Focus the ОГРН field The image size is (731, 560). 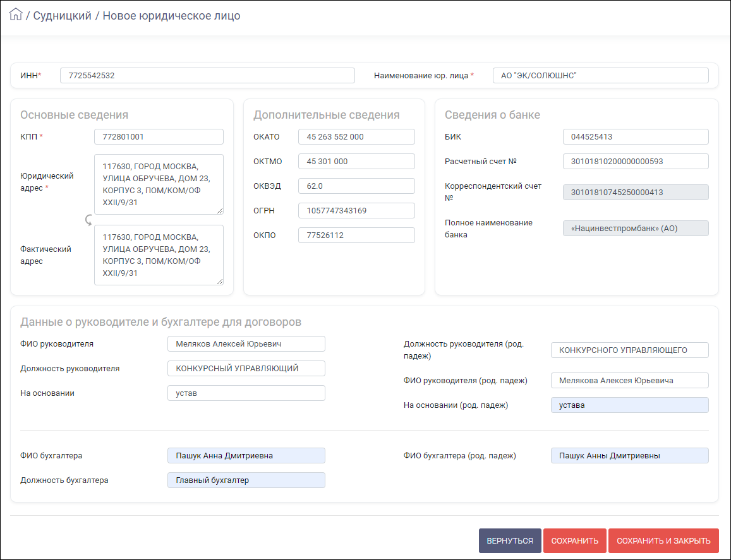coord(356,211)
